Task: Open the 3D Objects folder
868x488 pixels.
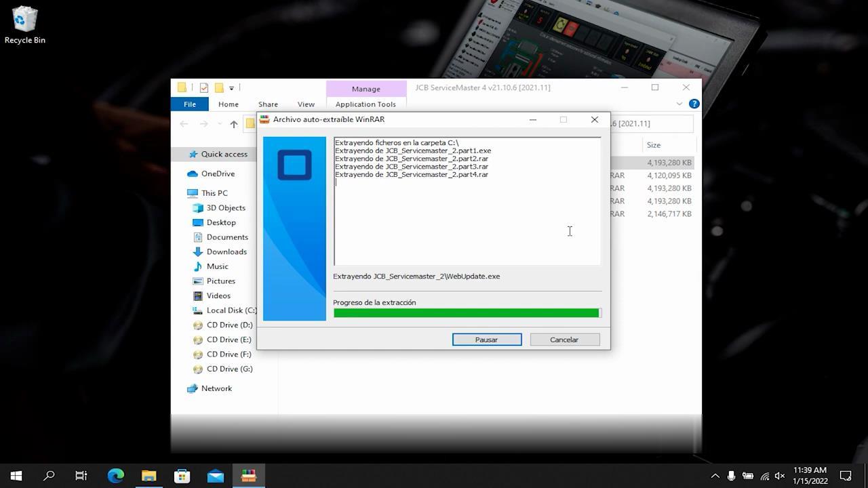Action: point(226,208)
